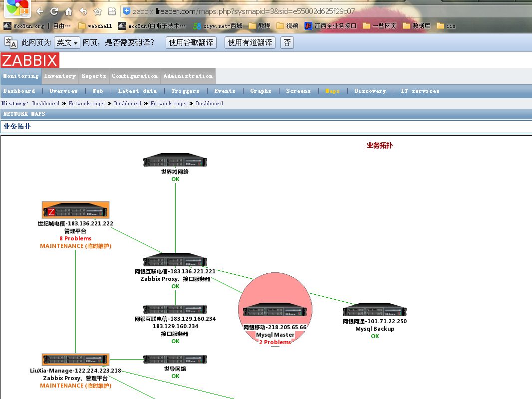The image size is (532, 399).
Task: Select the 世纪城电信 183.136.221.222 server icon
Action: pos(75,210)
